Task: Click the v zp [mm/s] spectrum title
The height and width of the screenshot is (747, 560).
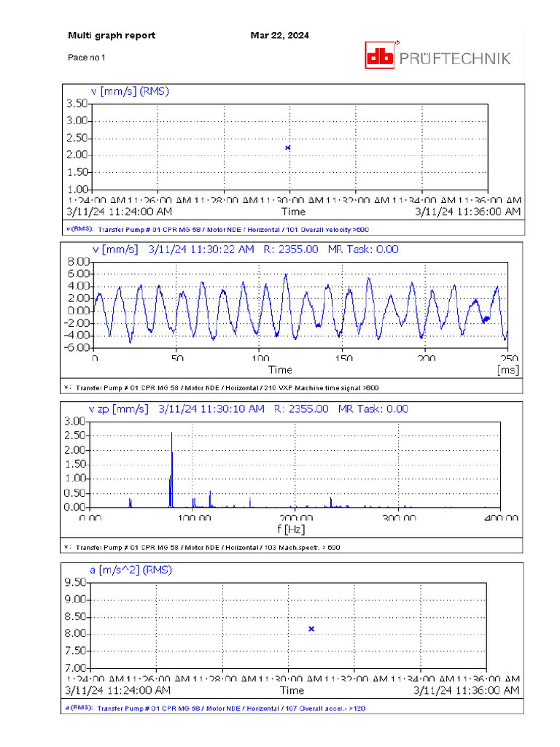Action: 119,409
